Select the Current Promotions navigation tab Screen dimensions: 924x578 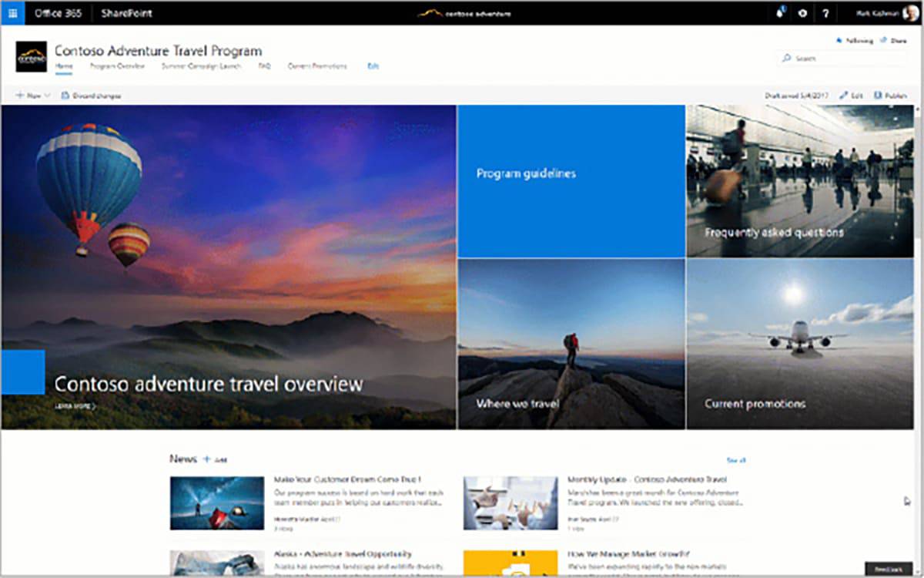coord(317,66)
